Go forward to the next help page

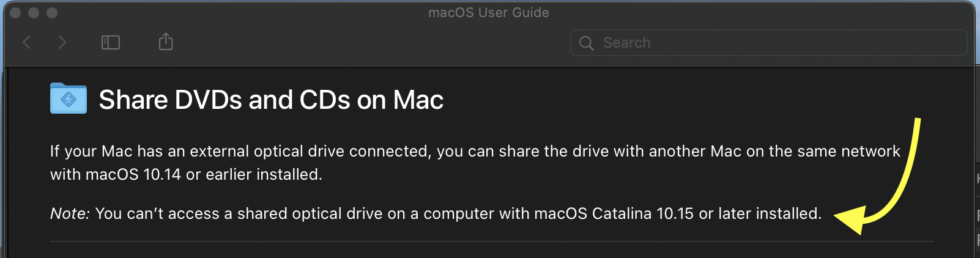click(x=62, y=42)
